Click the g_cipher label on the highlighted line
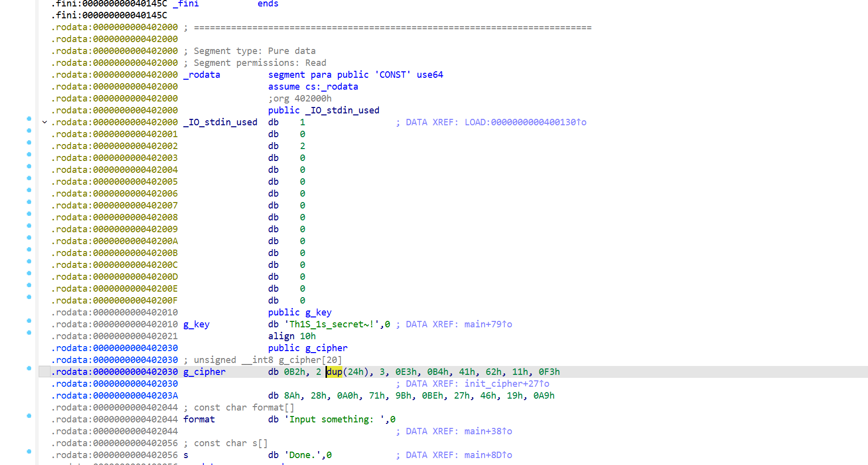The image size is (868, 465). click(x=204, y=372)
